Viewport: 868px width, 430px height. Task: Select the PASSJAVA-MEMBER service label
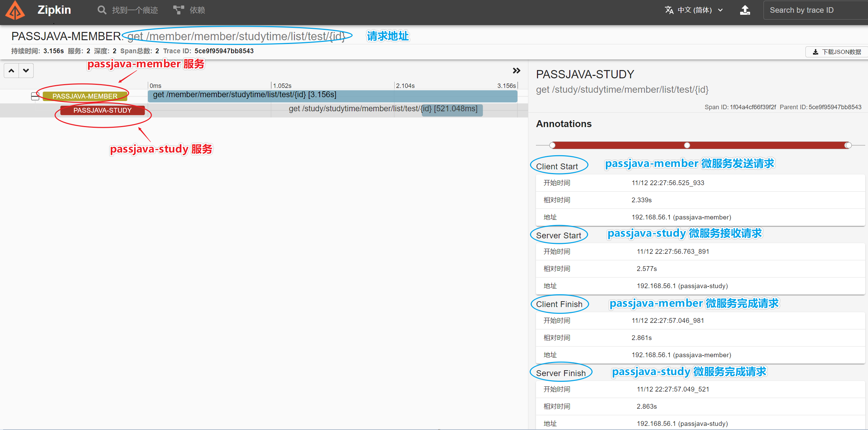(85, 97)
